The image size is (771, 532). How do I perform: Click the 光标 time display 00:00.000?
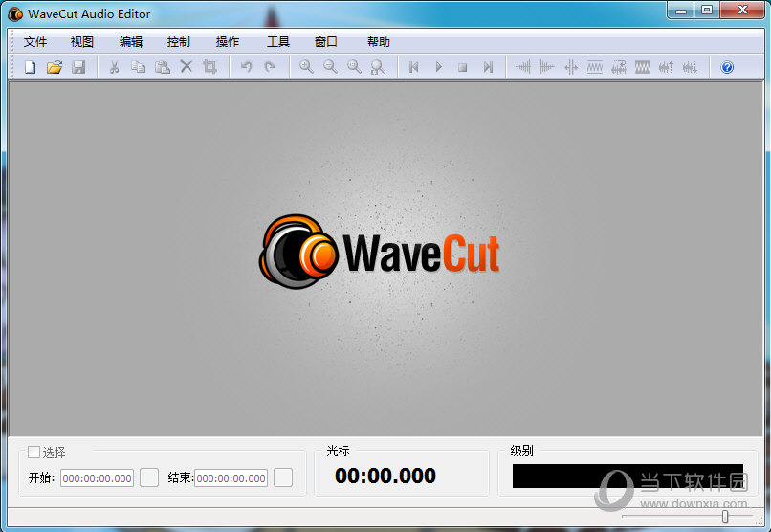click(x=385, y=476)
